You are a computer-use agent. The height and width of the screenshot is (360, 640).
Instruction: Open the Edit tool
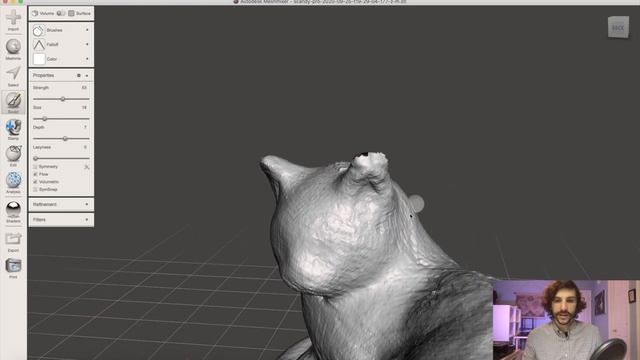pos(13,156)
